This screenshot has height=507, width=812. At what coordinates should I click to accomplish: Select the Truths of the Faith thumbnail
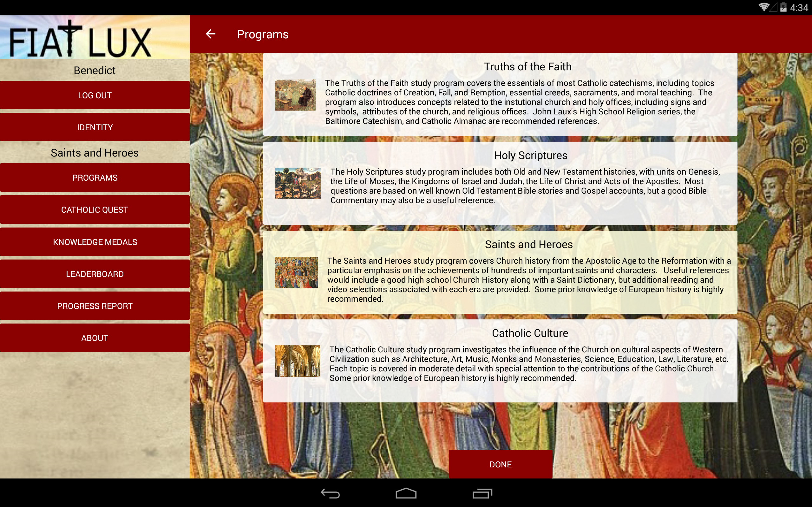tap(295, 95)
